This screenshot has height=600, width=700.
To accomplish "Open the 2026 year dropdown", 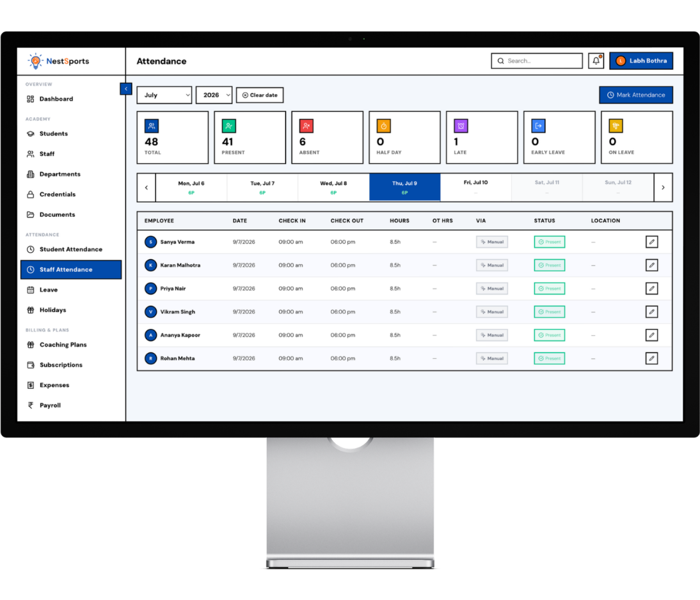I will [x=214, y=95].
